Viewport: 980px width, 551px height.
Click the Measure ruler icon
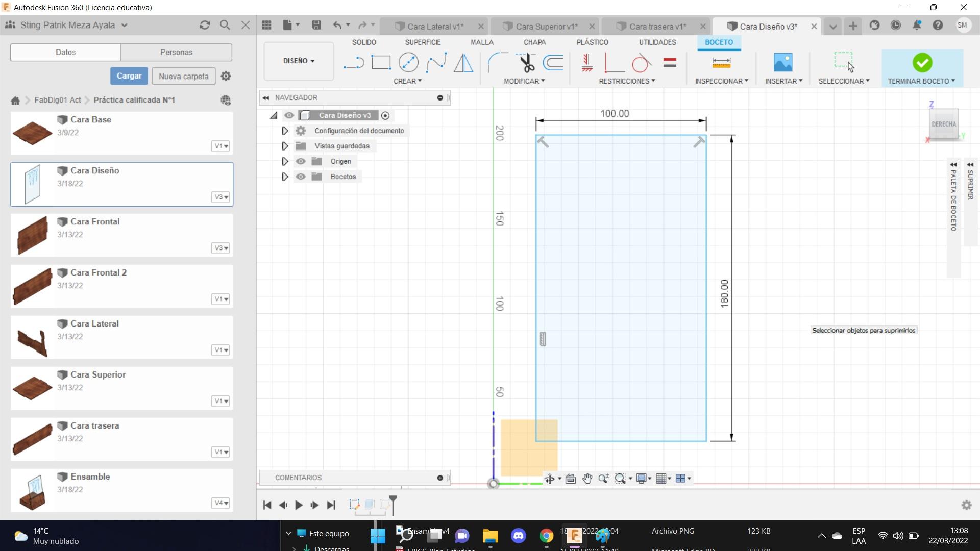pos(721,63)
